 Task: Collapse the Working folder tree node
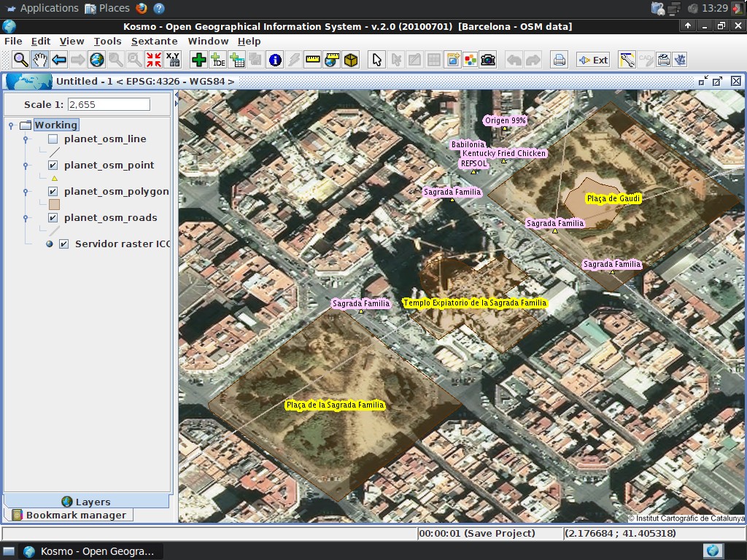point(12,125)
